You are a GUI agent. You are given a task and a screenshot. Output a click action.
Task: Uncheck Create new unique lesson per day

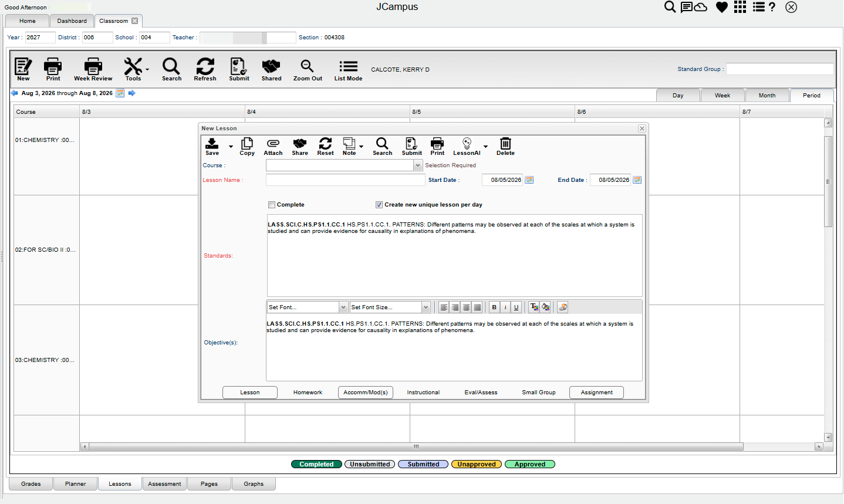[x=379, y=205]
